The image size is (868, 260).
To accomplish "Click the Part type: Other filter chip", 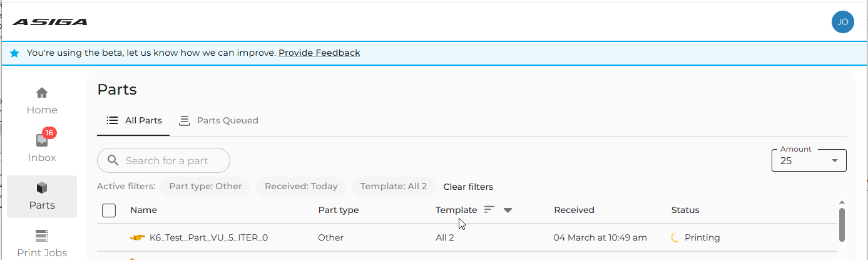I will [x=205, y=186].
